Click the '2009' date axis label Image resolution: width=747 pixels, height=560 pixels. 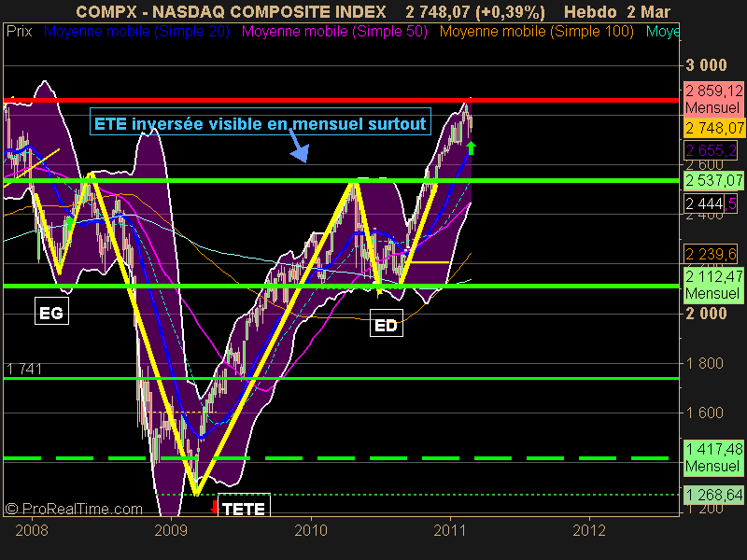pyautogui.click(x=171, y=530)
